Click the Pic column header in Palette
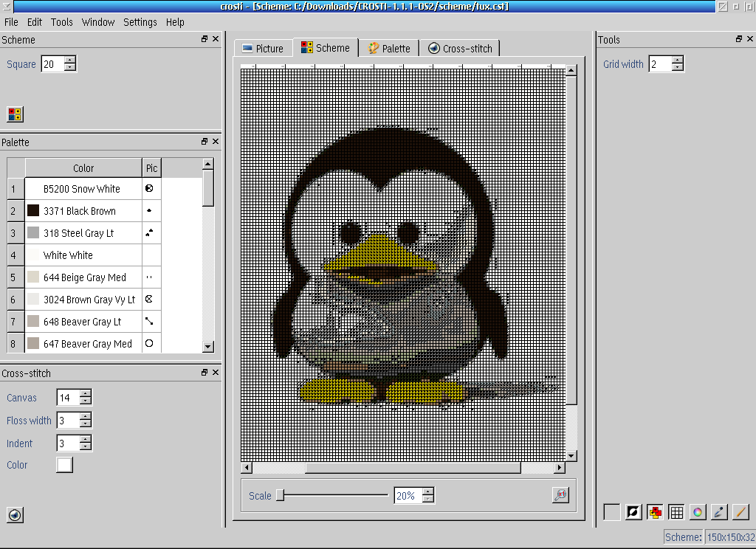Screen dimensions: 756x549 [x=151, y=168]
